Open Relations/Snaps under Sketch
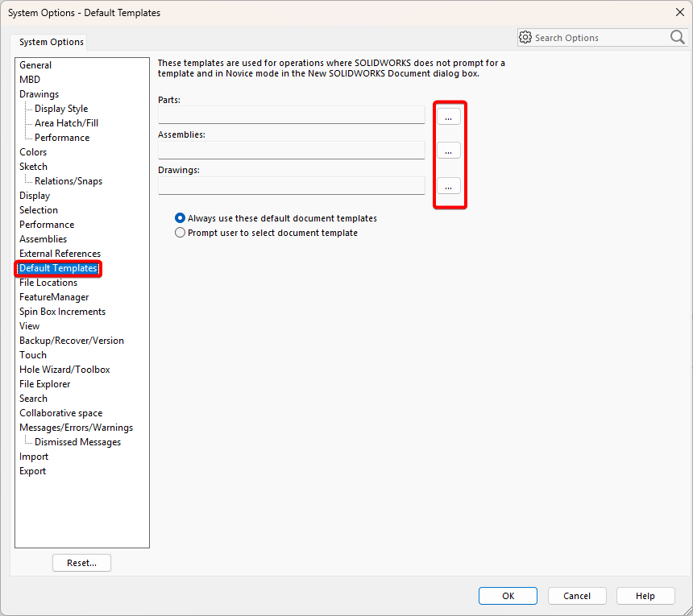 (x=68, y=181)
